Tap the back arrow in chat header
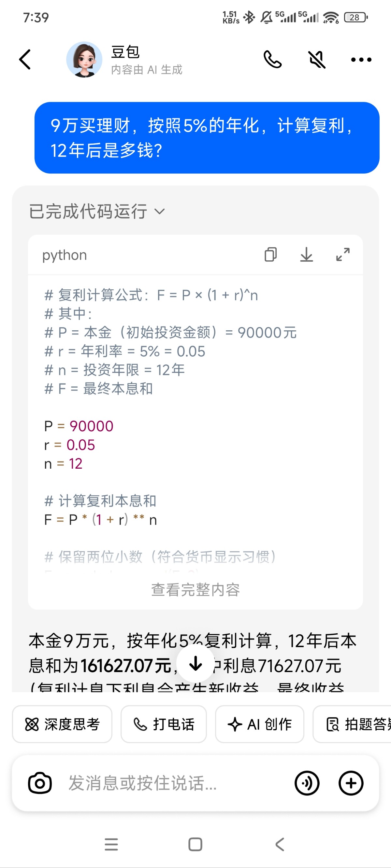The width and height of the screenshot is (391, 868). click(25, 60)
